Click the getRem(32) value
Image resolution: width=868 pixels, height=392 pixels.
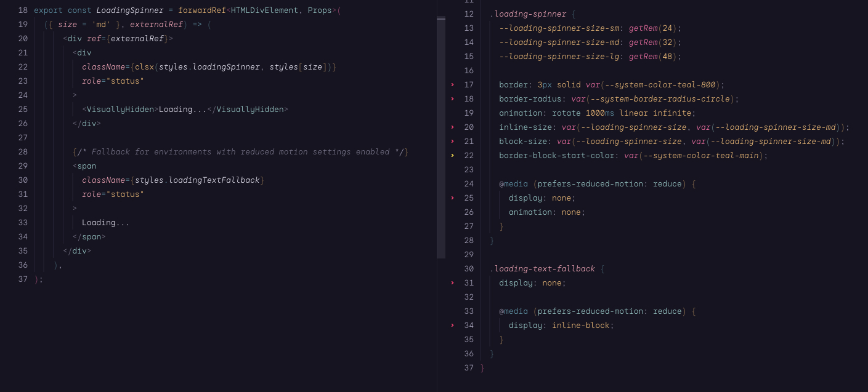pos(652,42)
